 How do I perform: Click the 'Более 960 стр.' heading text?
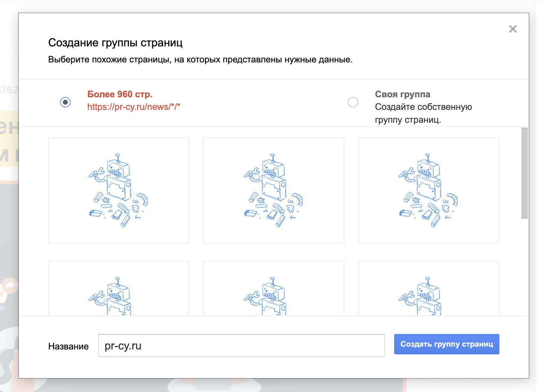(x=120, y=95)
